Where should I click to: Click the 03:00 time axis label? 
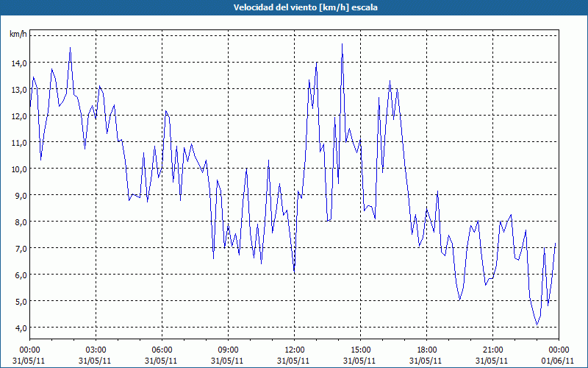click(96, 350)
